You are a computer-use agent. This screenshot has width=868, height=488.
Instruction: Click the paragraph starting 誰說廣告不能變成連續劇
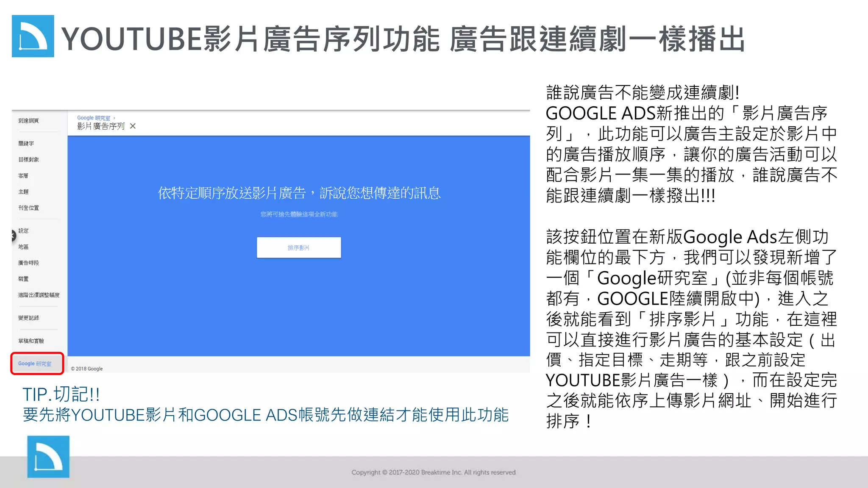coord(691,144)
